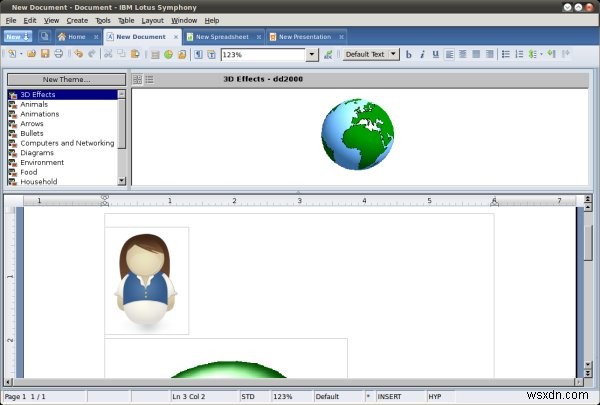Viewport: 600px width, 405px height.
Task: Toggle bold formatting
Action: point(409,54)
